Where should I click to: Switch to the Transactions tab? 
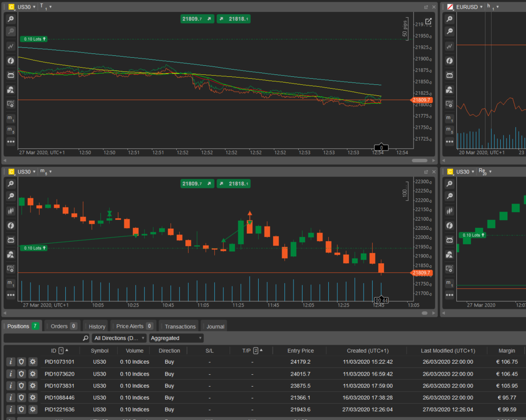coord(179,327)
